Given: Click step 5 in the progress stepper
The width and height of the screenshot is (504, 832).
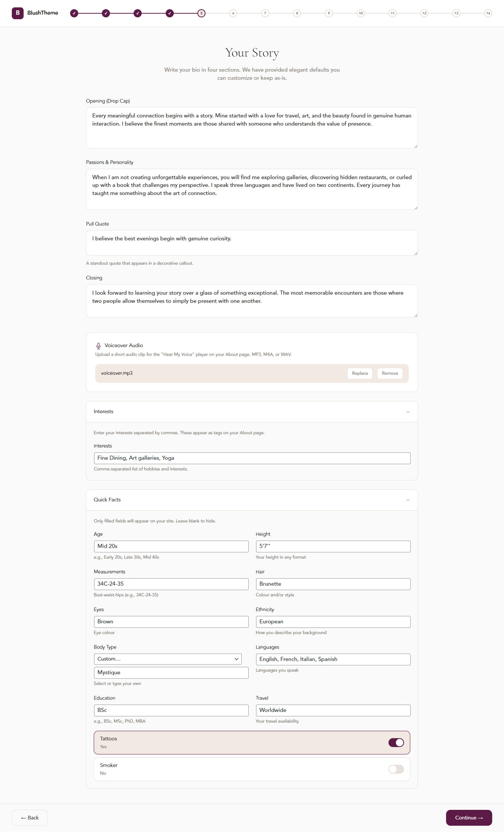Looking at the screenshot, I should 201,13.
